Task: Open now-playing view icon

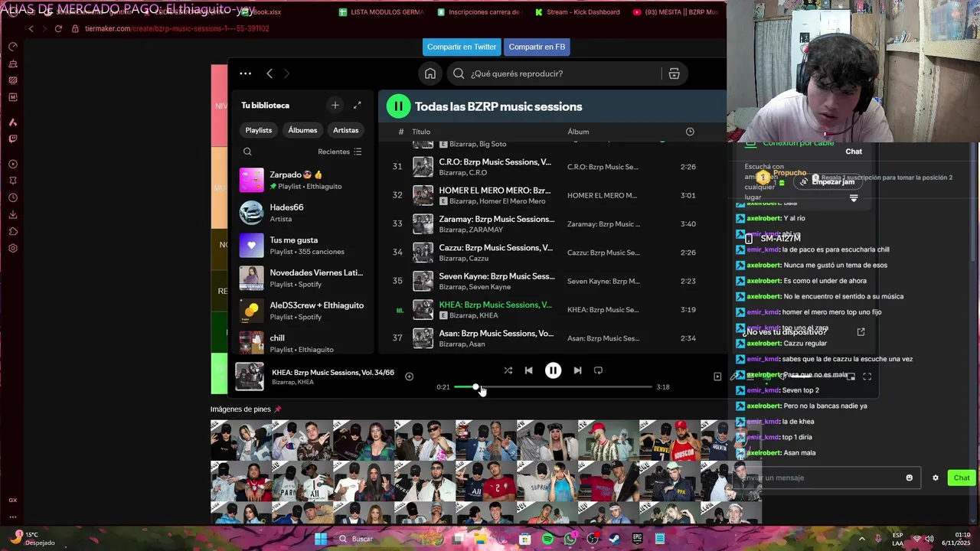Action: (717, 377)
